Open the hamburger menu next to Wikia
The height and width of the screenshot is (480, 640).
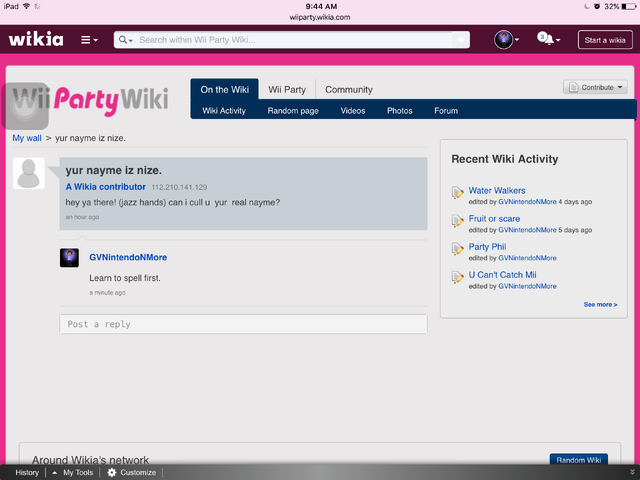(89, 40)
